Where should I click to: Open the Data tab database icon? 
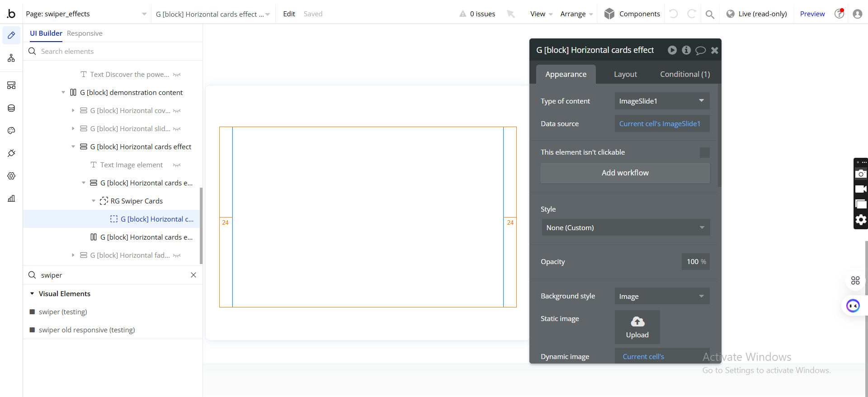[11, 108]
